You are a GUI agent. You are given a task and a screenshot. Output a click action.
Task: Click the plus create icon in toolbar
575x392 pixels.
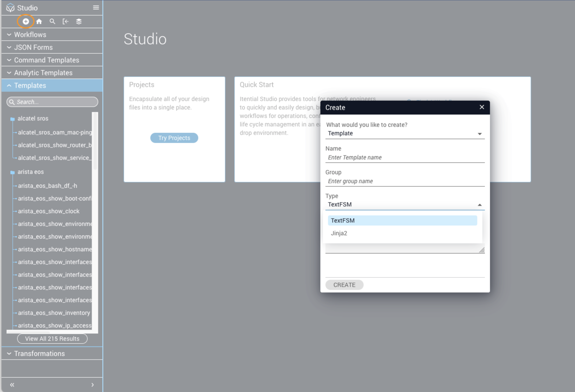point(26,22)
